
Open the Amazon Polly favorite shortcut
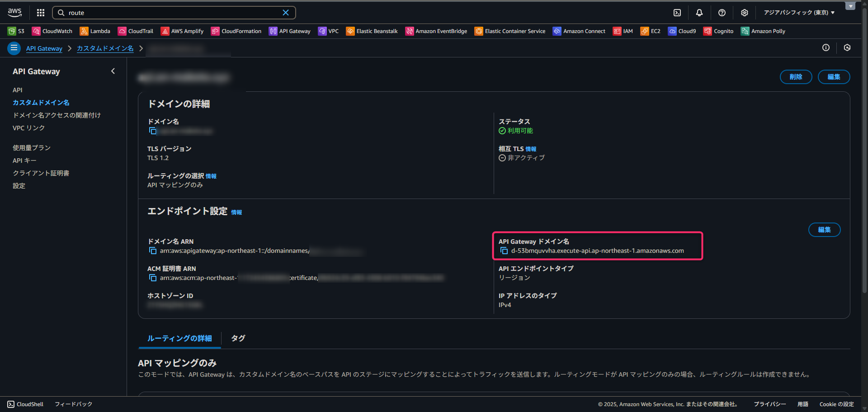[763, 31]
